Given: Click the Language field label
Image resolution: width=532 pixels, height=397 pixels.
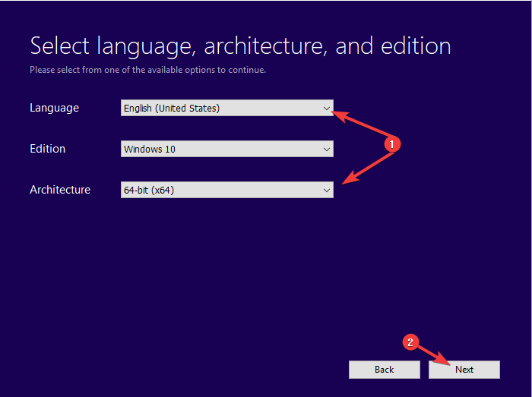Looking at the screenshot, I should coord(54,108).
